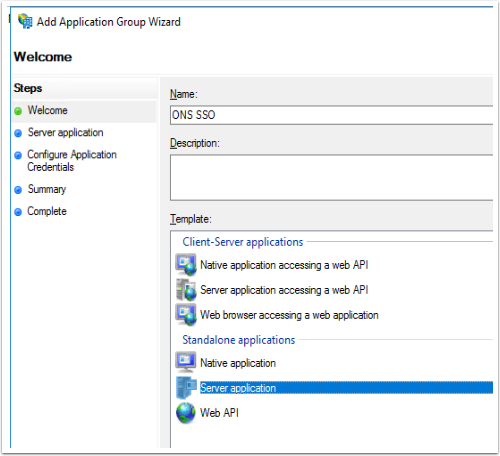Choose Native application accessing a web API template

(284, 265)
